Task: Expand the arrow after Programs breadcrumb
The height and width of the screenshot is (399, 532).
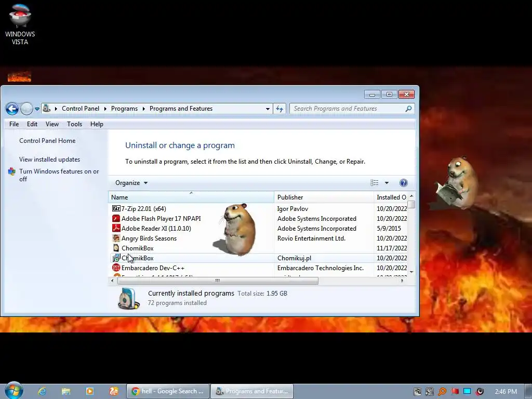Action: pos(143,109)
